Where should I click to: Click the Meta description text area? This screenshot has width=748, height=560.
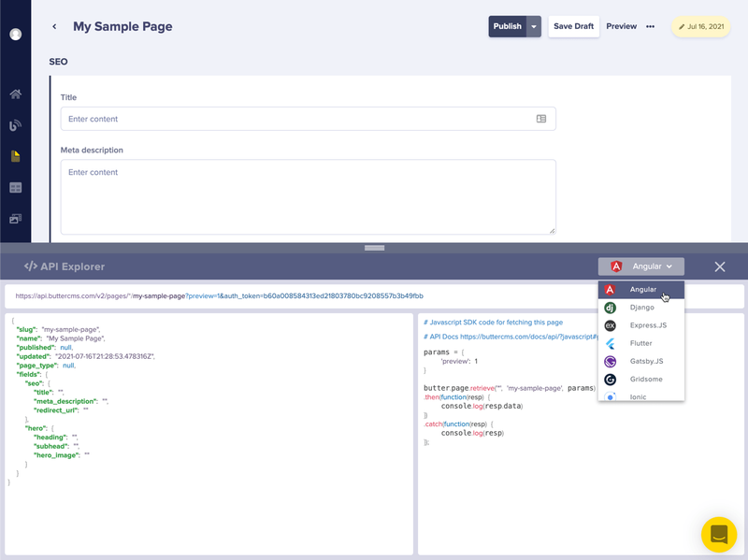point(309,197)
